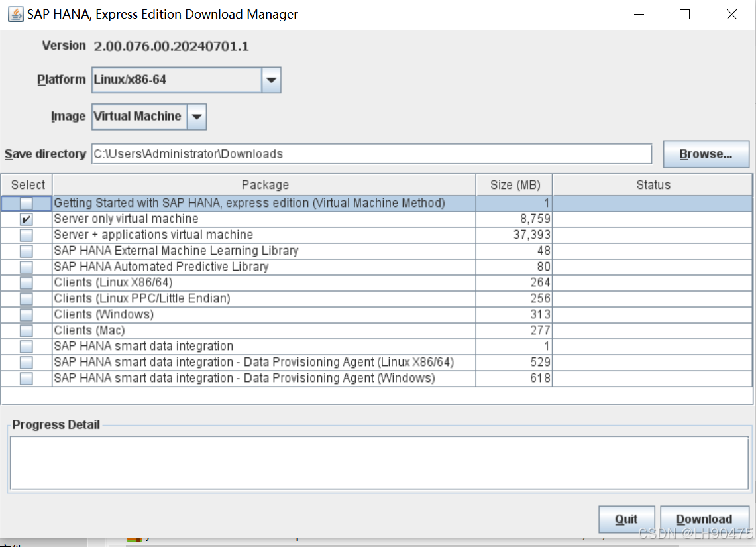756x547 pixels.
Task: Enable Data Provisioning Agent (Linux X86/64) checkbox
Action: click(26, 363)
